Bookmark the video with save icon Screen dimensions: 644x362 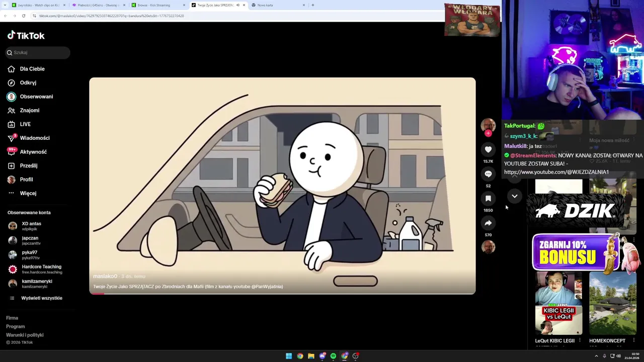click(488, 199)
